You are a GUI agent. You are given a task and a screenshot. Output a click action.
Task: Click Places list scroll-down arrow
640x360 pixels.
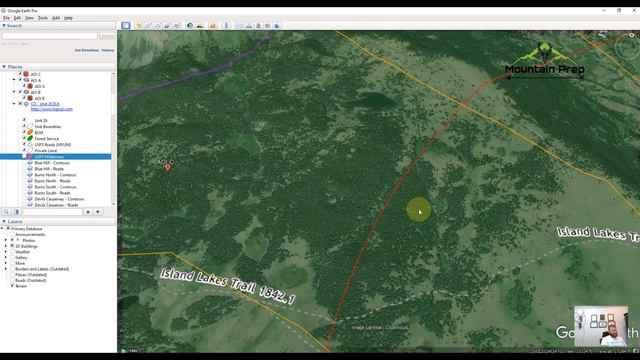point(113,204)
